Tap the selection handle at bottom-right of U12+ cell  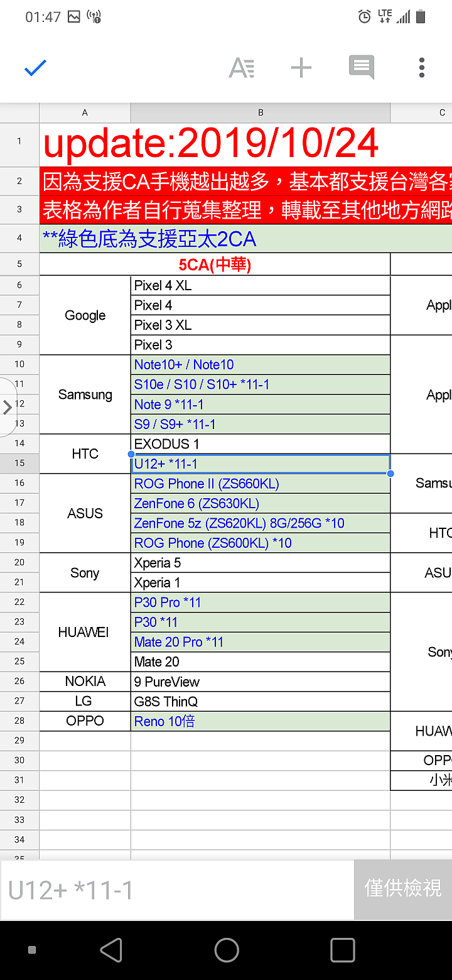[x=390, y=473]
